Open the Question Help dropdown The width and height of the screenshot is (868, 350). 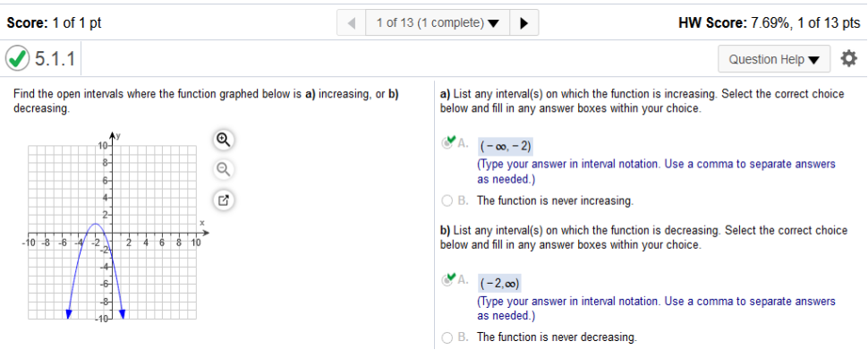coord(774,59)
